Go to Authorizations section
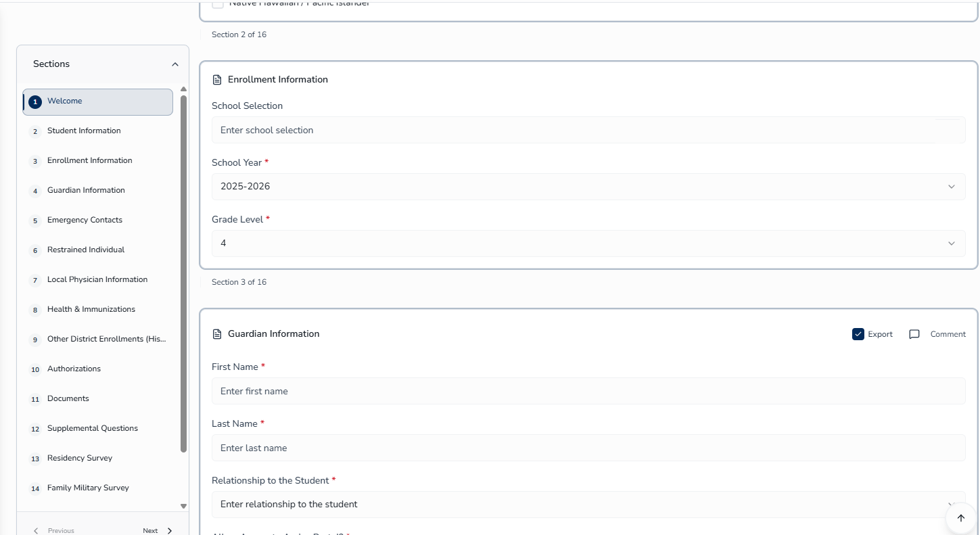Viewport: 980px width, 535px height. point(98,369)
